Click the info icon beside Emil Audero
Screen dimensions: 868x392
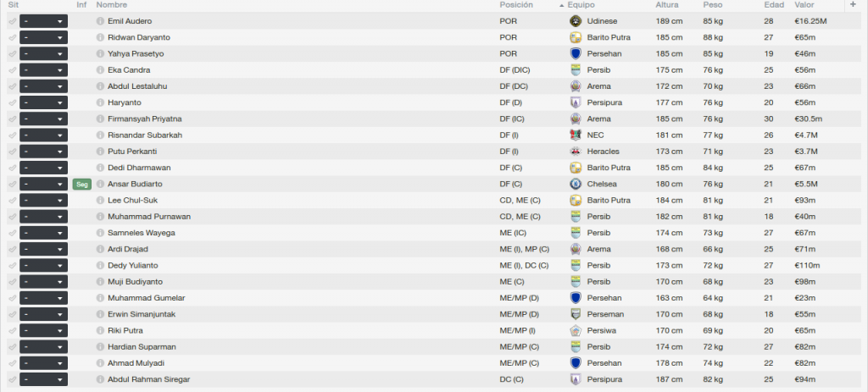coord(100,21)
